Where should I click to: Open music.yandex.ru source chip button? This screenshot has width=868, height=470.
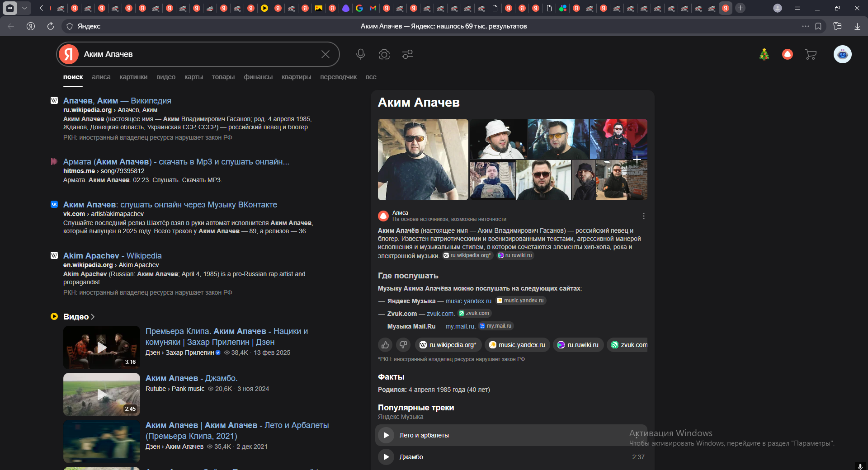517,345
